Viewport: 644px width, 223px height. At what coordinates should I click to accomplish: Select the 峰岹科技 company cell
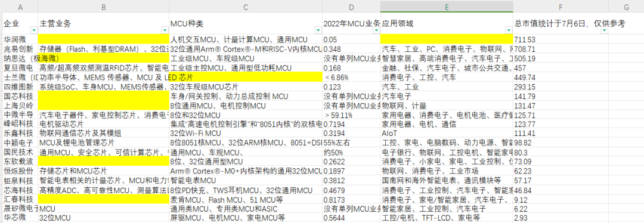pos(20,124)
